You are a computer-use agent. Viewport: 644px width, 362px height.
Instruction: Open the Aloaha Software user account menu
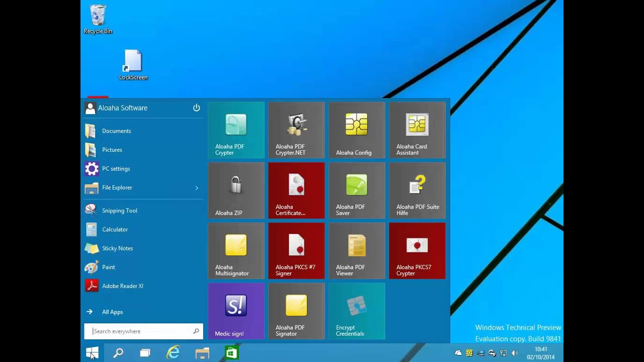116,108
